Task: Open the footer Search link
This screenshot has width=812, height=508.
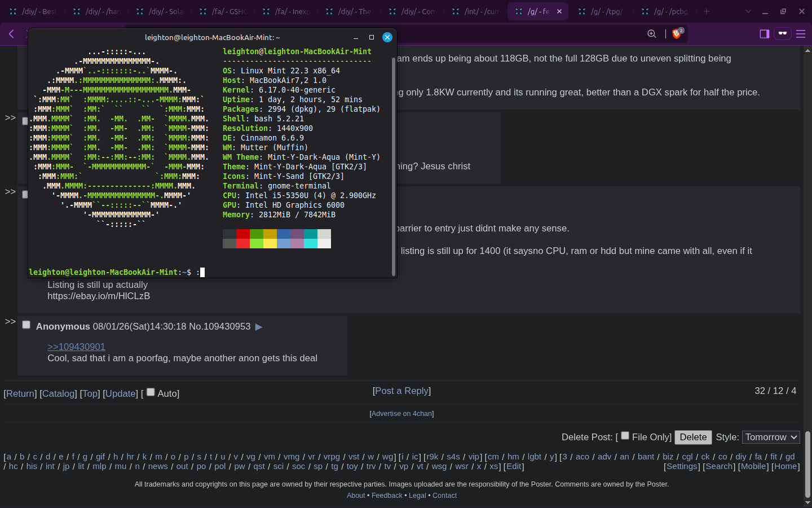Action: pos(719,466)
